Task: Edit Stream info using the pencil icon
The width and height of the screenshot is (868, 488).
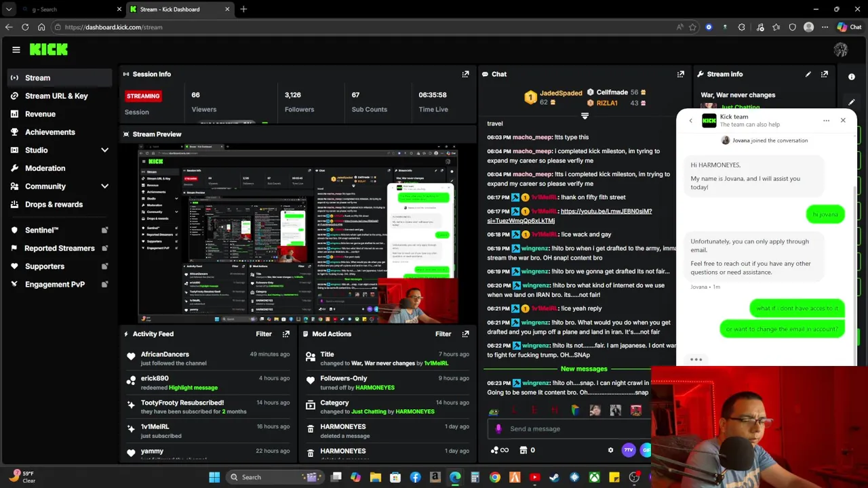Action: (x=808, y=74)
